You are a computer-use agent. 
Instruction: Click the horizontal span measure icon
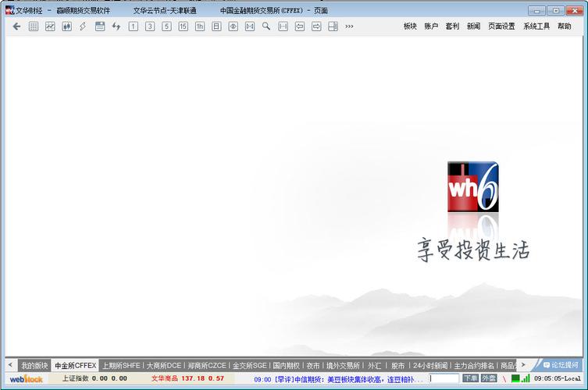283,27
